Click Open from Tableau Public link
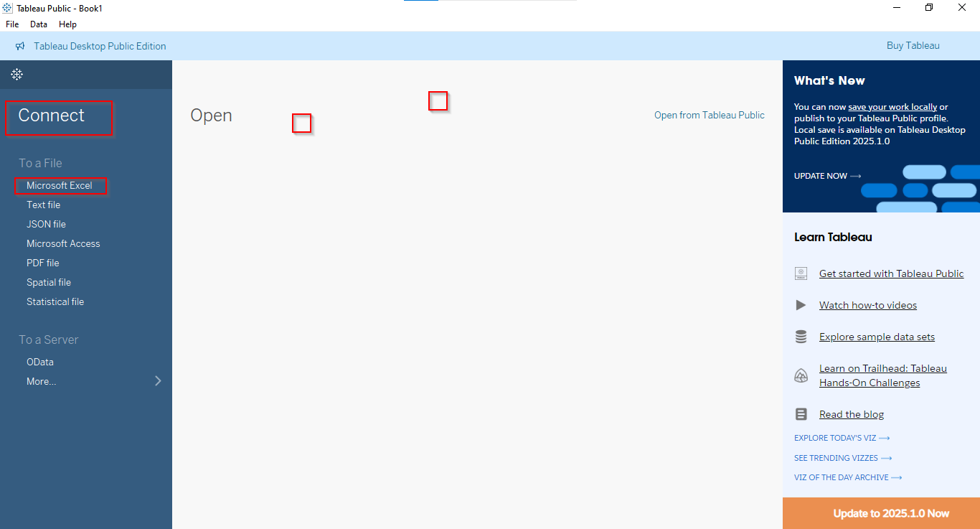Screen dimensions: 980x529 coord(710,115)
